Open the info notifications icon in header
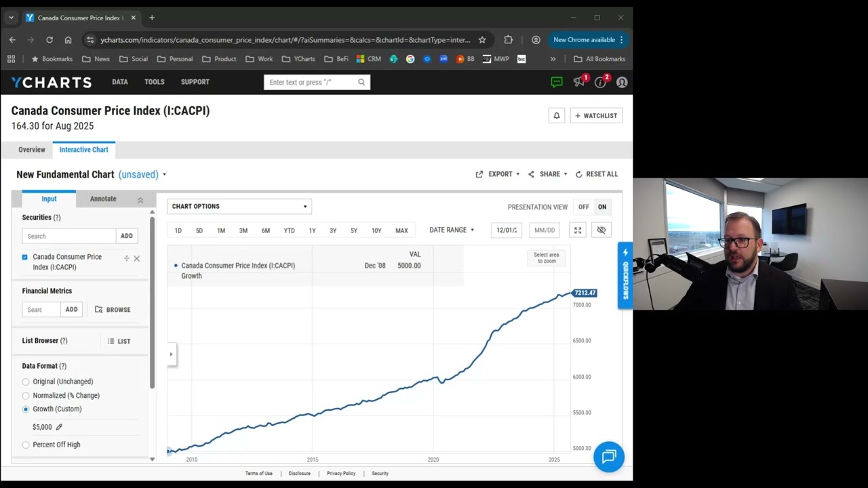 point(600,82)
